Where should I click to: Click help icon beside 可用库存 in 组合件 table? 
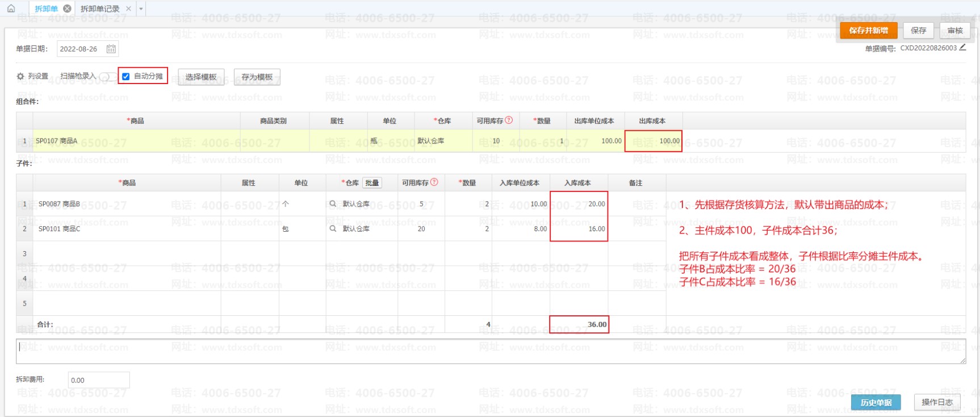click(509, 120)
